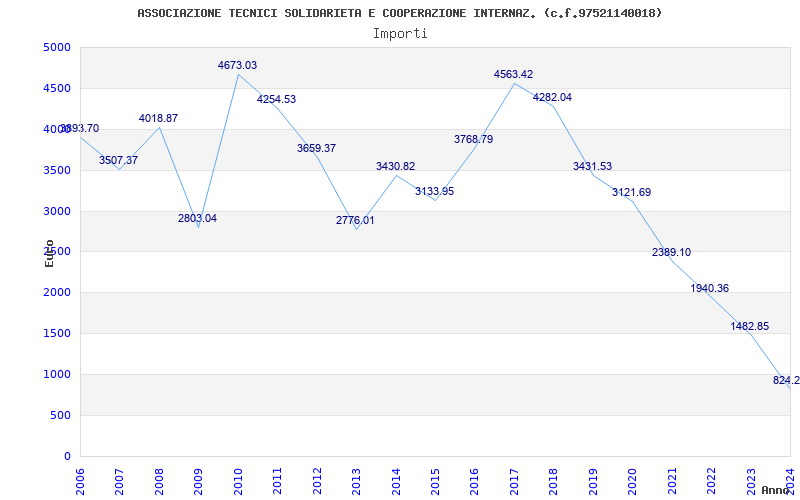Click y-axis value 0
The width and height of the screenshot is (800, 500).
(68, 456)
